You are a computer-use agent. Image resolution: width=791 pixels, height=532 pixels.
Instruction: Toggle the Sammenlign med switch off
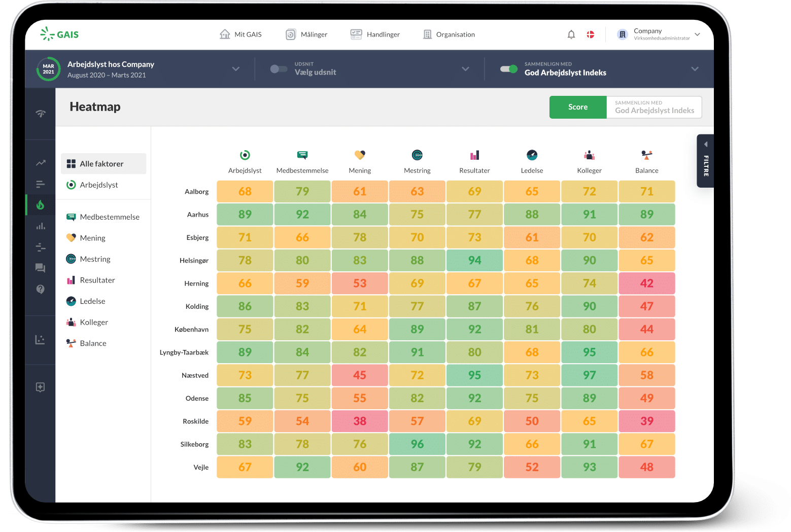coord(508,69)
